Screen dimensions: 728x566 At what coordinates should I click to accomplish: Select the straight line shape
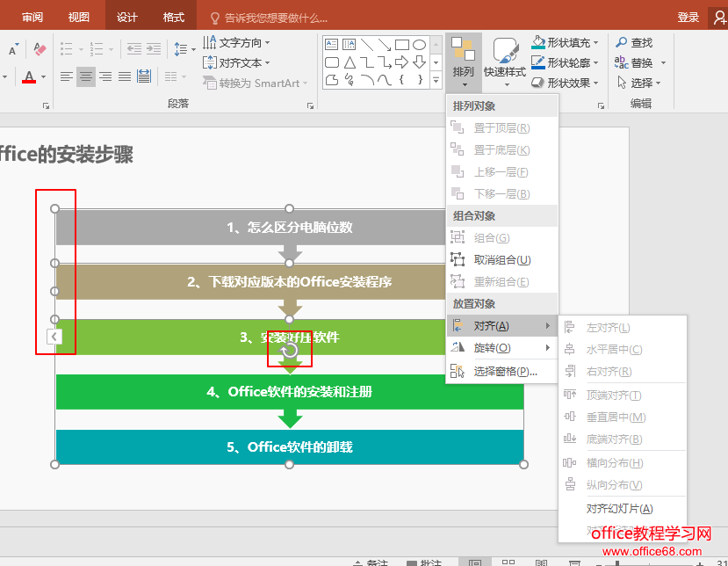(367, 45)
